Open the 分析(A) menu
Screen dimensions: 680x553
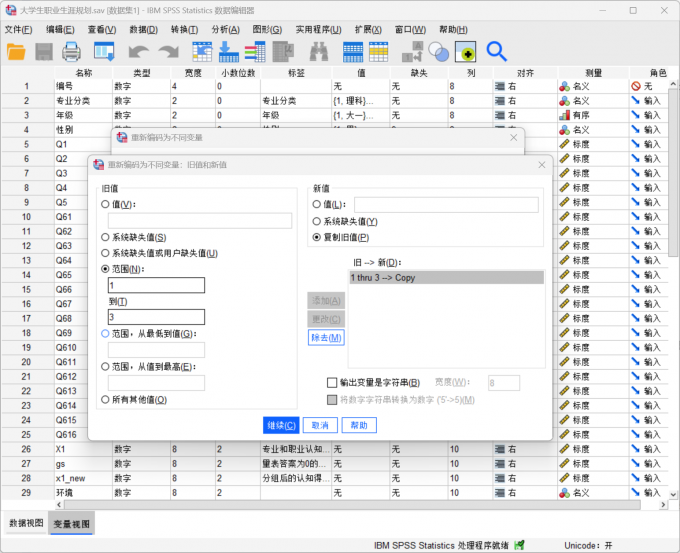[x=226, y=29]
